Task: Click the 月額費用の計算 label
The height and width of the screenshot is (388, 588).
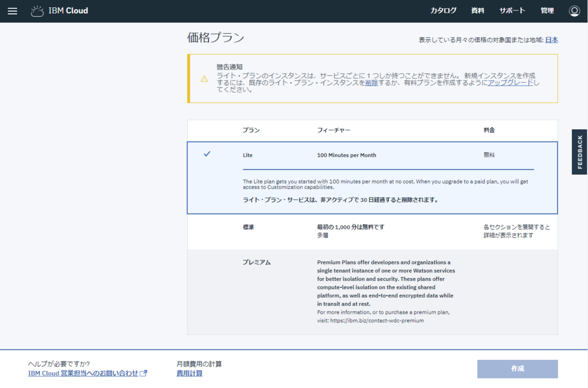Action: click(199, 364)
